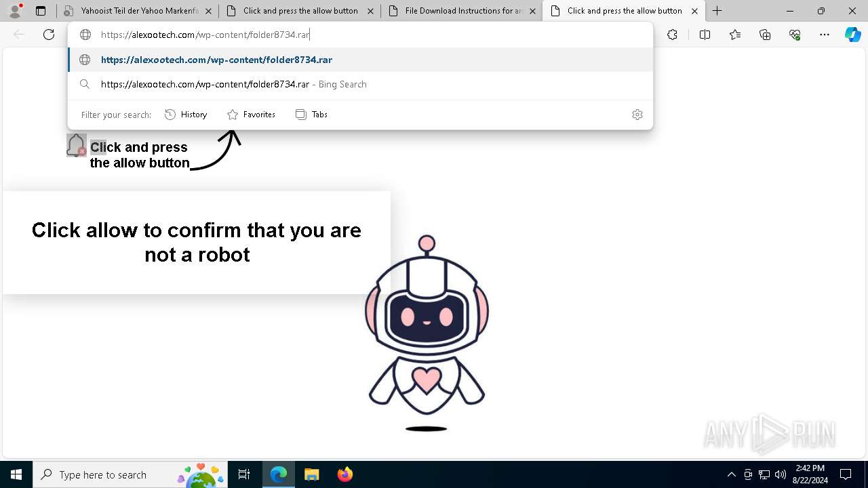Close the active Click and press tab
The image size is (868, 488).
694,11
